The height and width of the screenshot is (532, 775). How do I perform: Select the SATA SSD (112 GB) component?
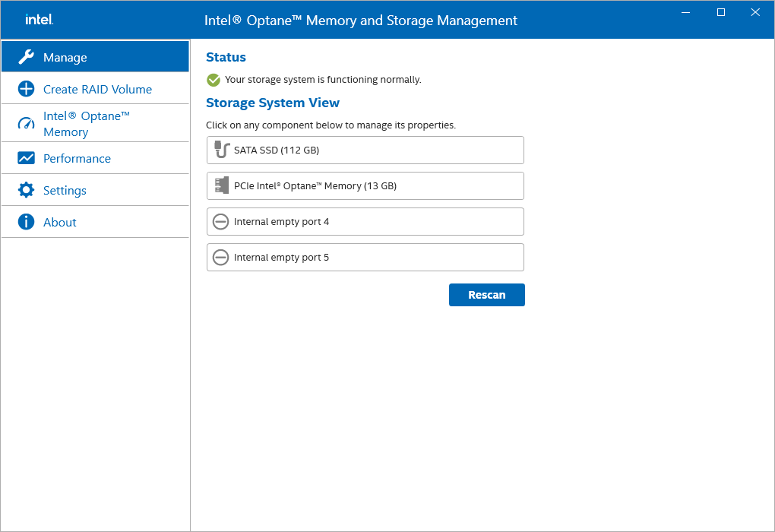click(365, 150)
